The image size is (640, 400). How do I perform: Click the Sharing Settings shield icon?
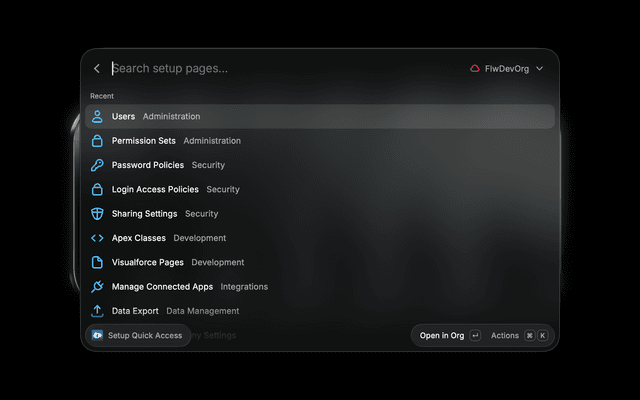click(97, 213)
